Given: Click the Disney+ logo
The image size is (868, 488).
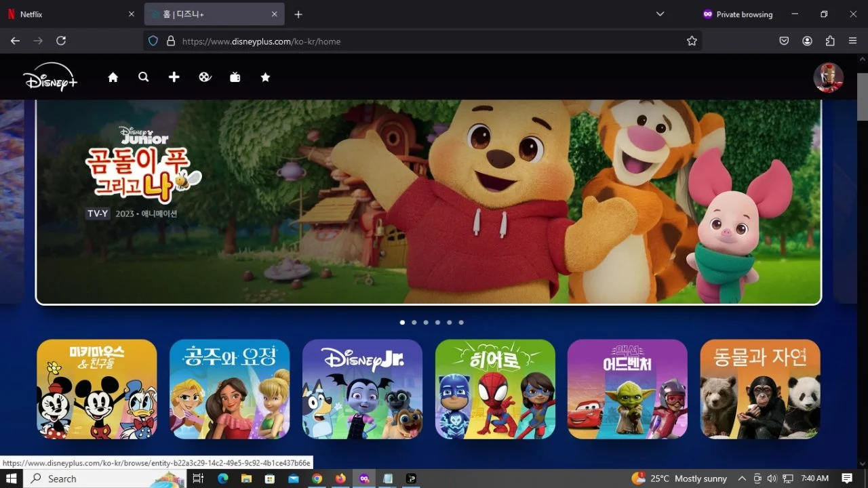Looking at the screenshot, I should (x=50, y=77).
